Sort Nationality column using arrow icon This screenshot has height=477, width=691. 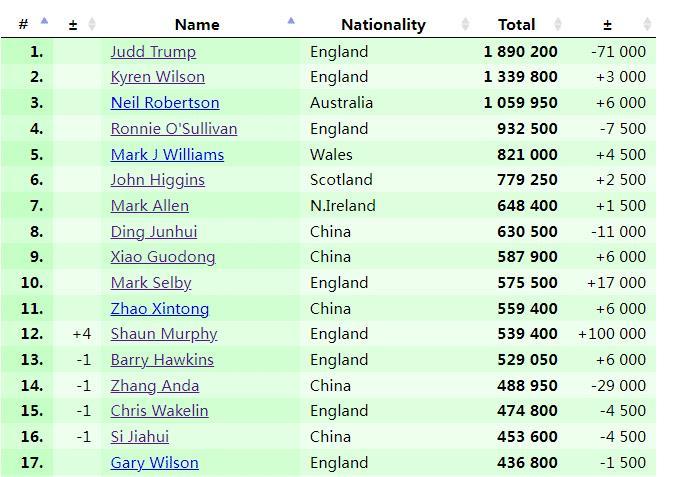tap(466, 24)
